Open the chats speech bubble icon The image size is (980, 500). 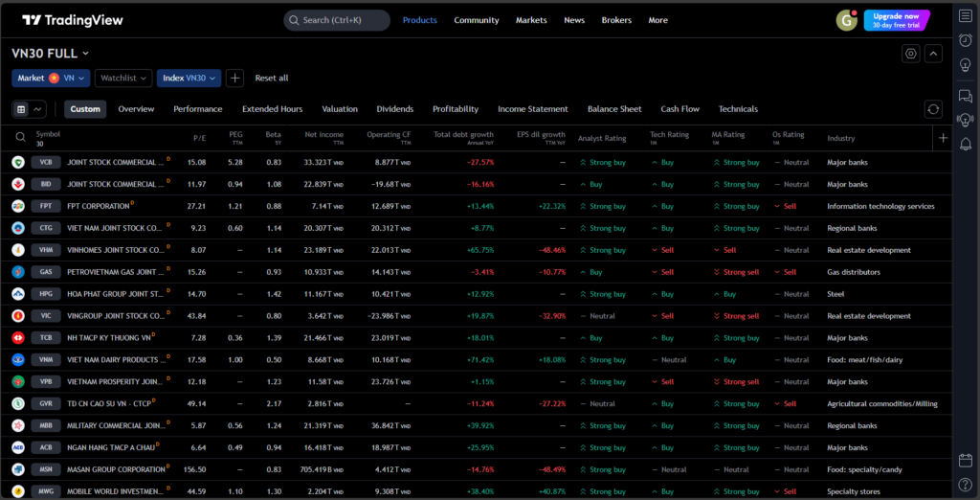(966, 97)
